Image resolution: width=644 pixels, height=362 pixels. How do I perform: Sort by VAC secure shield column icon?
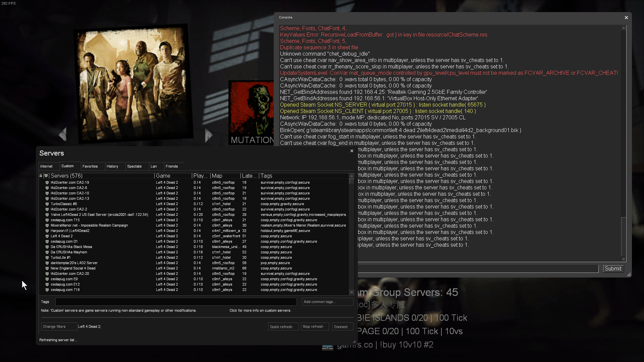46,176
